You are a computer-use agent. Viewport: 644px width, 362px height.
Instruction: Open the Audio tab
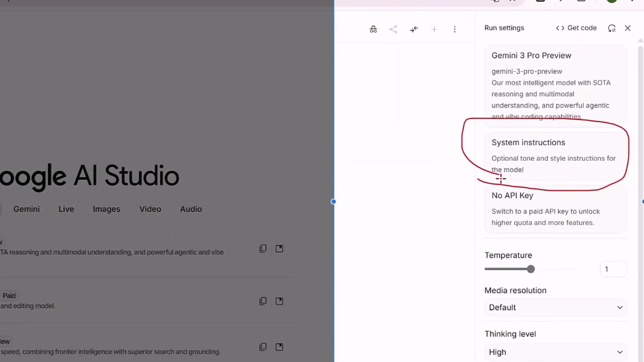(191, 209)
